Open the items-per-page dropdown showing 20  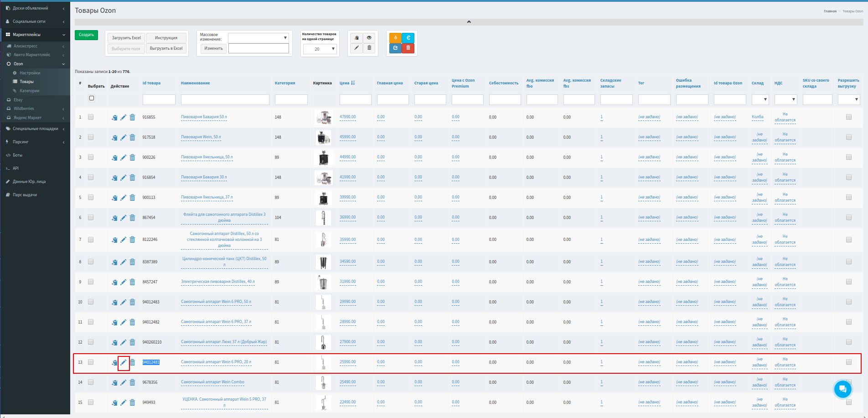pyautogui.click(x=320, y=49)
